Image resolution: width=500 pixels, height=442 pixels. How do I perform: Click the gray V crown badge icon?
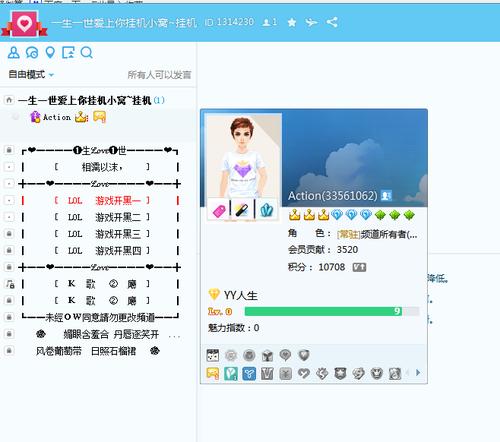pyautogui.click(x=267, y=374)
